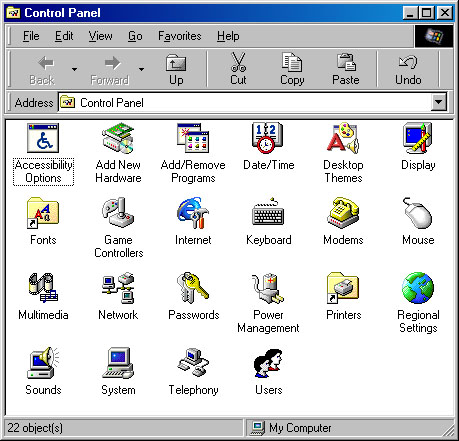Click the Back toolbar button
Viewport: 459px width, 441px height.
coord(42,69)
